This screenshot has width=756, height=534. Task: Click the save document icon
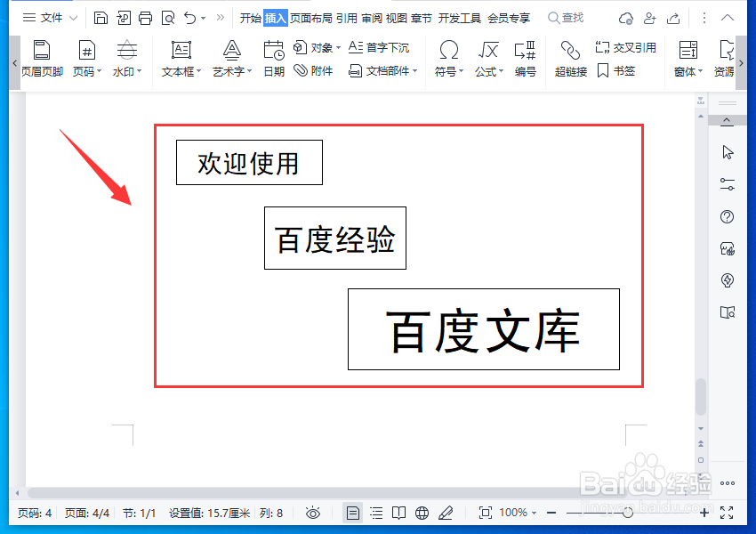(101, 19)
